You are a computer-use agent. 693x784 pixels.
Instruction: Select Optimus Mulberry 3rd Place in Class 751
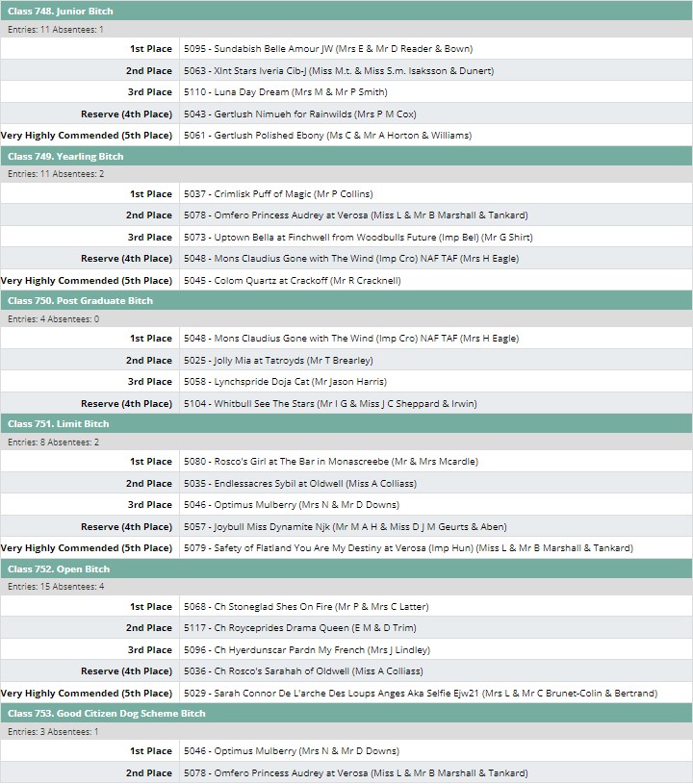(x=292, y=505)
